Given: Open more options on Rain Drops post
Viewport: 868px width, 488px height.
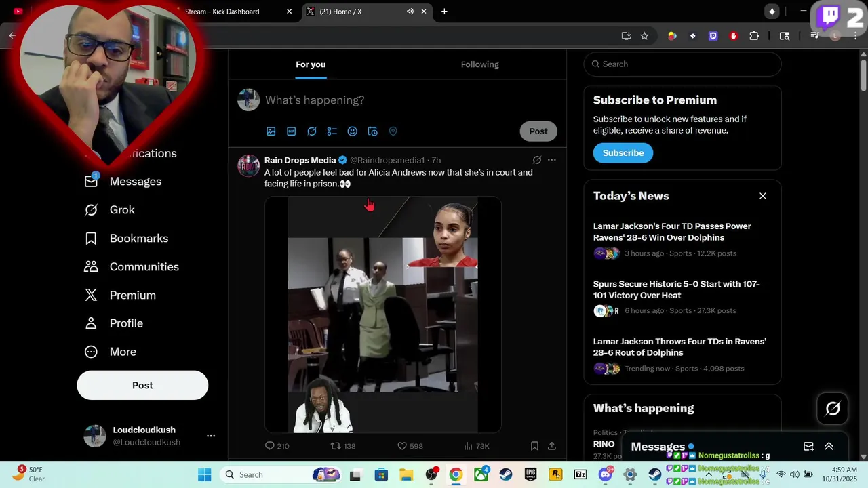Looking at the screenshot, I should [x=552, y=160].
